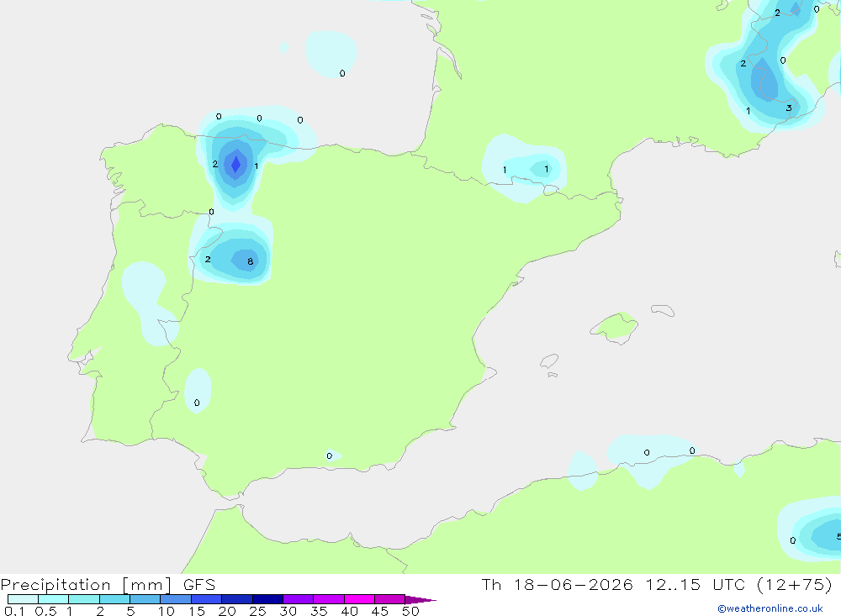Click the weatheronline.co.uk copyright link
The width and height of the screenshot is (841, 616).
(770, 608)
